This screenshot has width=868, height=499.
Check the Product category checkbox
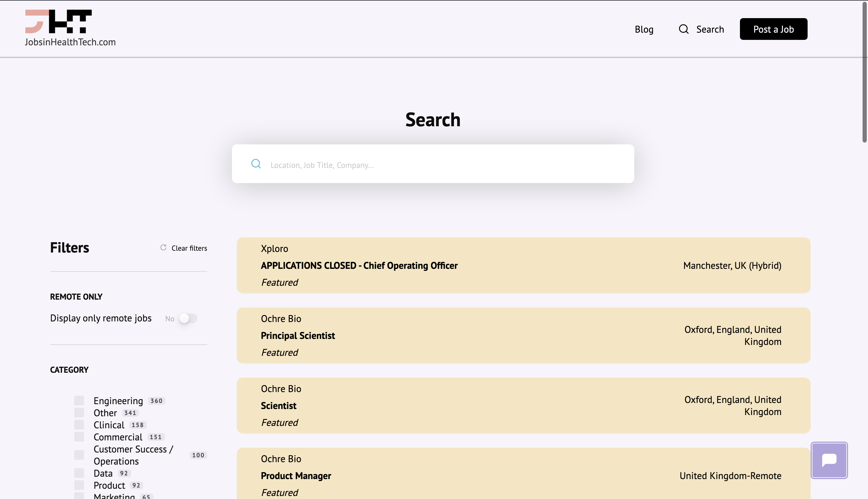(79, 485)
